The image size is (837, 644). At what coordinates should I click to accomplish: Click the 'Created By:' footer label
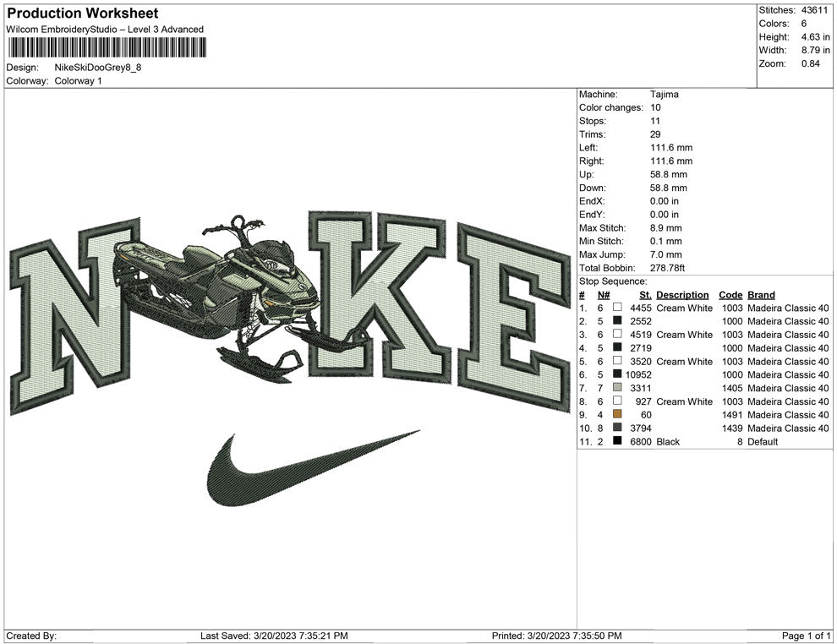31,636
